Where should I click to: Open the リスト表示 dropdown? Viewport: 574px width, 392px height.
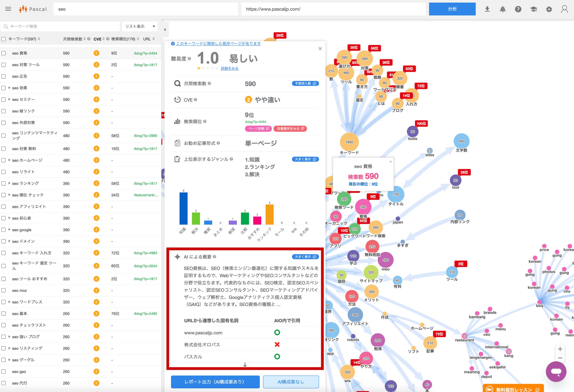(140, 26)
